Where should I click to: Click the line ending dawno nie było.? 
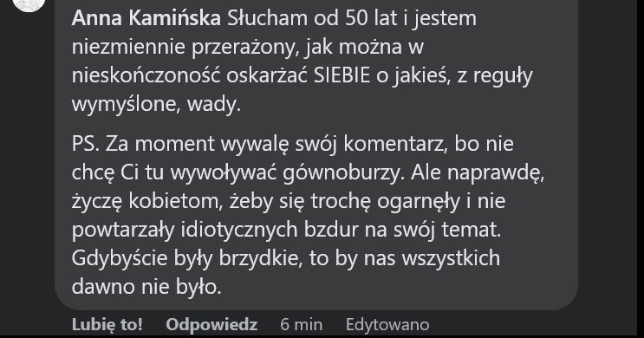(x=146, y=287)
